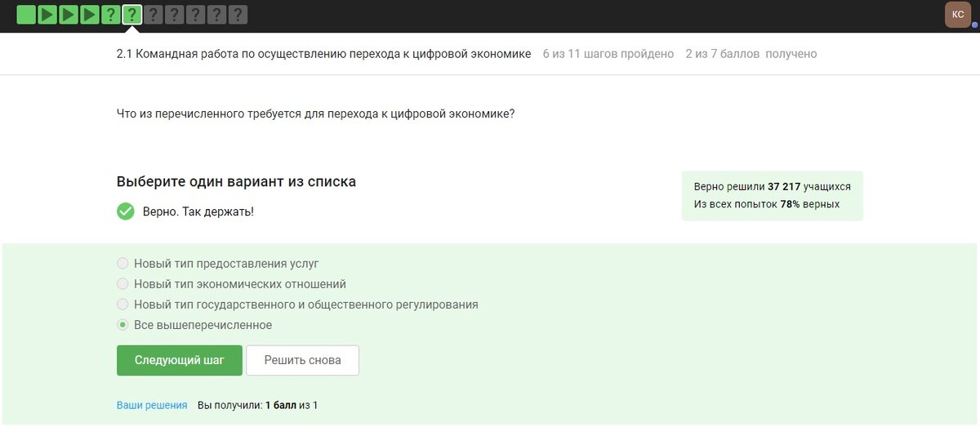Select current quiz step 6

(x=132, y=15)
